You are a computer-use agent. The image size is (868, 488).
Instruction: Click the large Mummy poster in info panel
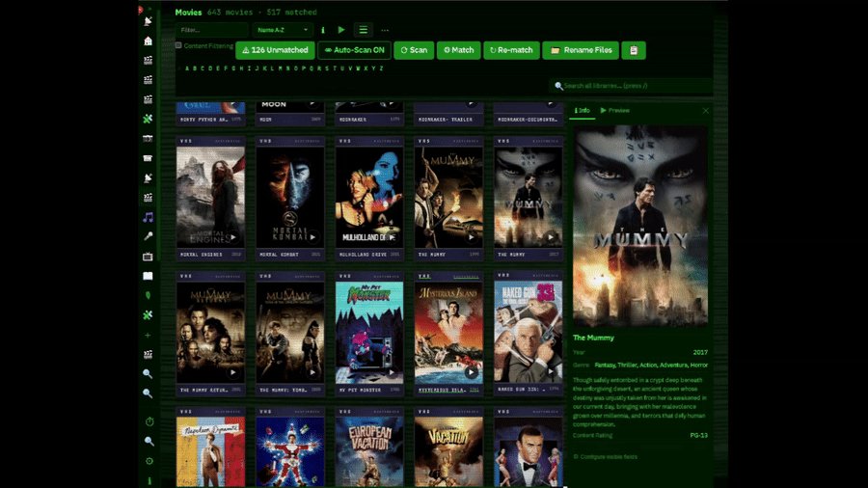pos(640,226)
